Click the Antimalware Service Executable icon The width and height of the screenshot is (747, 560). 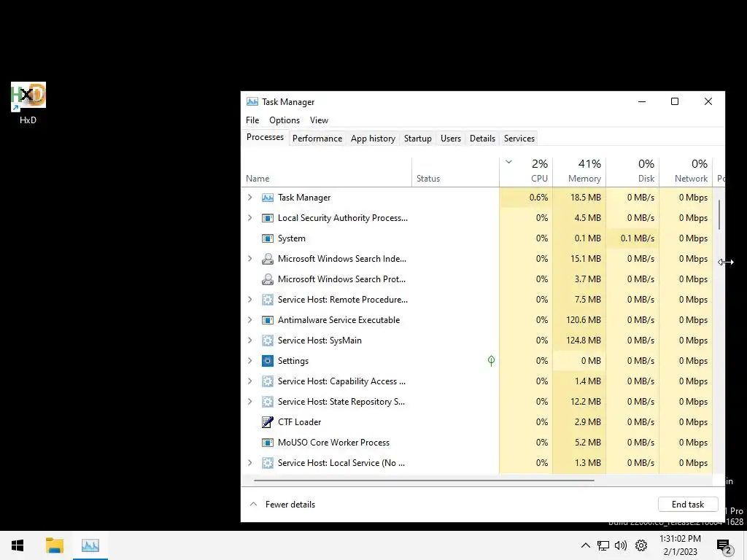(268, 321)
